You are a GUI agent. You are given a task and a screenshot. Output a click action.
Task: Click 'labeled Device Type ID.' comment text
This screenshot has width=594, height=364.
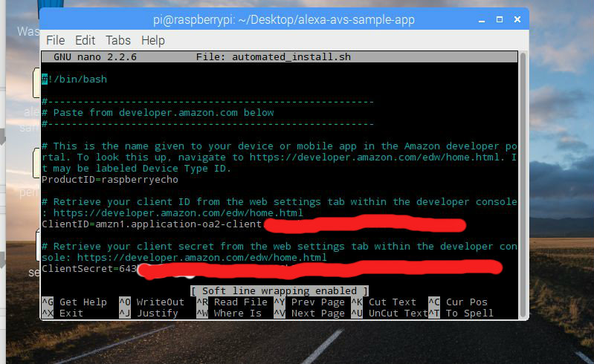click(x=164, y=169)
